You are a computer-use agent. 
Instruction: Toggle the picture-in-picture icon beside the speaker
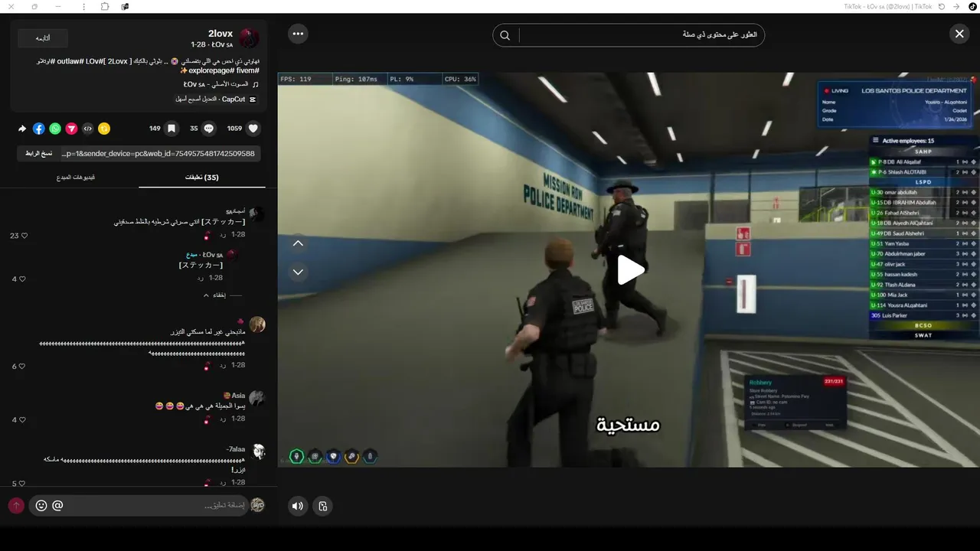(x=322, y=506)
